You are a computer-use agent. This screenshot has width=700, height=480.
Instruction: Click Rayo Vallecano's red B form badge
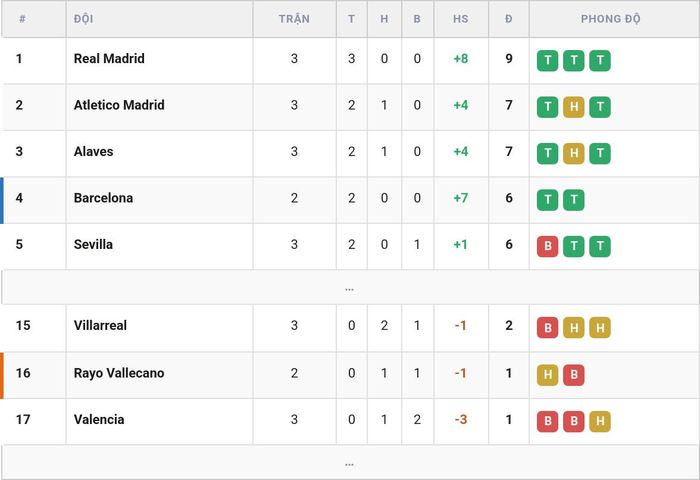click(574, 375)
